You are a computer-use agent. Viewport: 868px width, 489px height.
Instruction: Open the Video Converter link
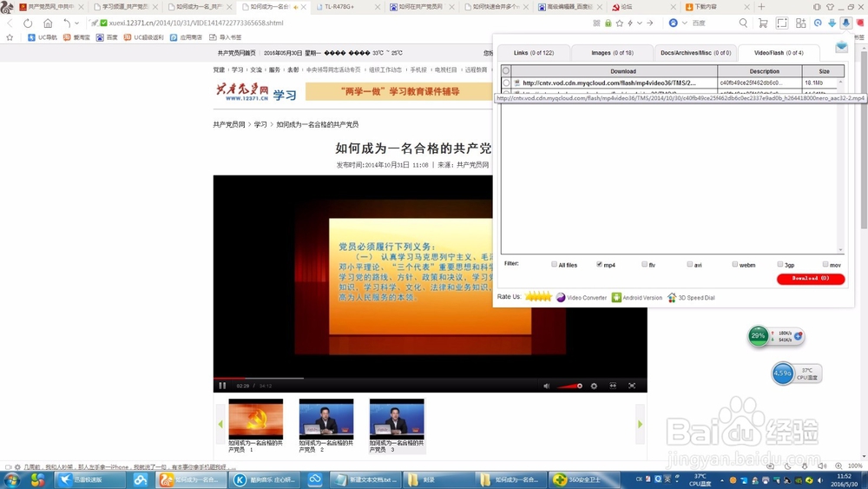pos(582,297)
